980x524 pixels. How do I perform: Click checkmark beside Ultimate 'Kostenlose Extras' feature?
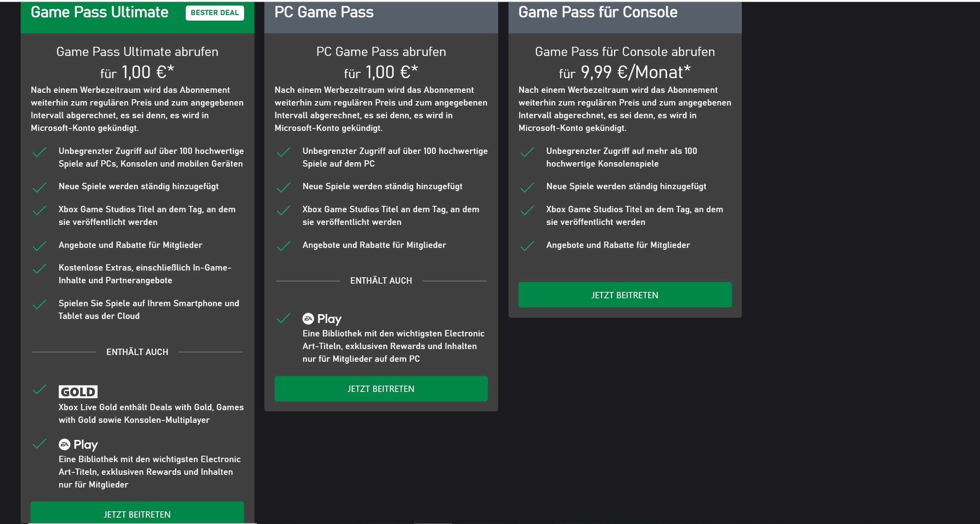(40, 269)
